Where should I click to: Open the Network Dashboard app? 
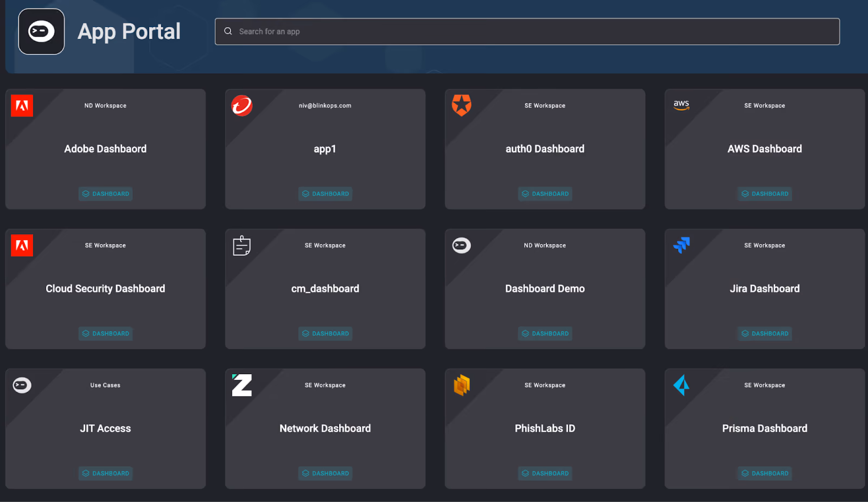(x=325, y=429)
